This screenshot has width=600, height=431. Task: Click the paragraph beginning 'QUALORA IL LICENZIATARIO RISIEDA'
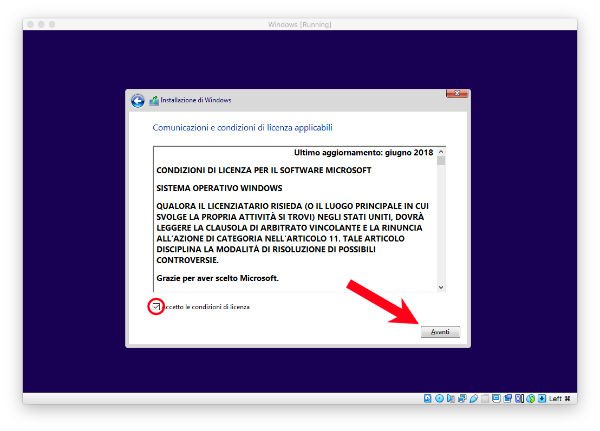tap(292, 233)
